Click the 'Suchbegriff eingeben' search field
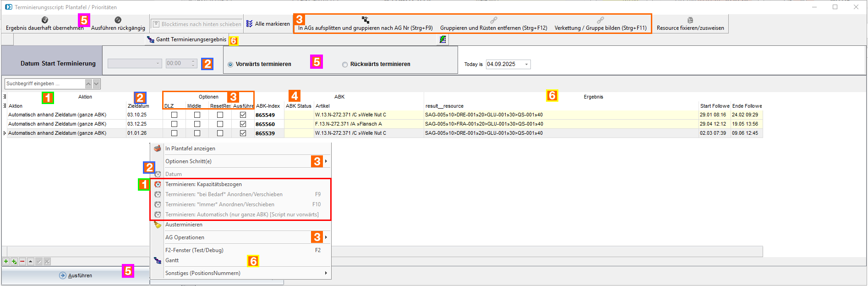The height and width of the screenshot is (286, 868). tap(44, 84)
